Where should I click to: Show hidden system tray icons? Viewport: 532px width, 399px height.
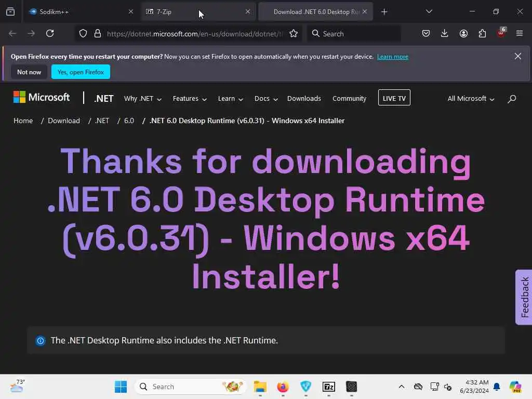click(x=402, y=387)
